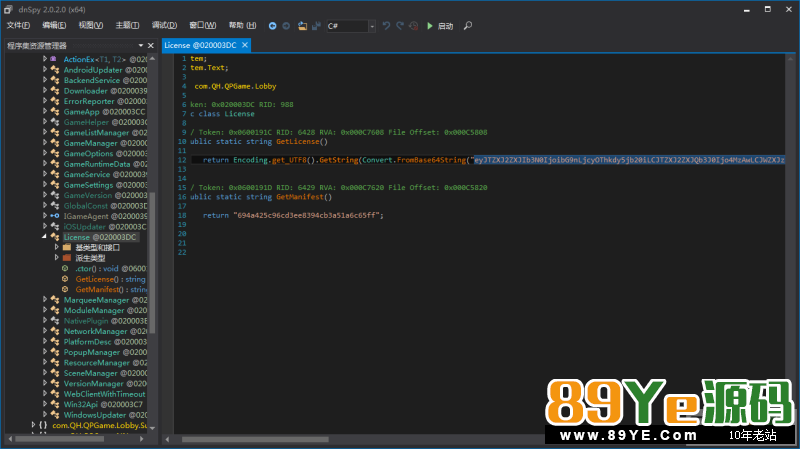Viewport: 800px width, 449px height.
Task: Select GameOptions in the tree
Action: (x=105, y=153)
